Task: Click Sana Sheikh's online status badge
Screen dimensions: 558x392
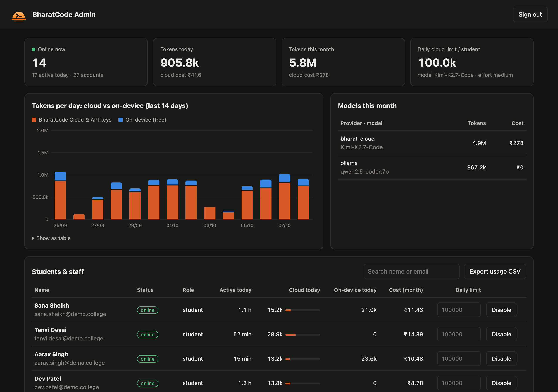Action: (148, 310)
